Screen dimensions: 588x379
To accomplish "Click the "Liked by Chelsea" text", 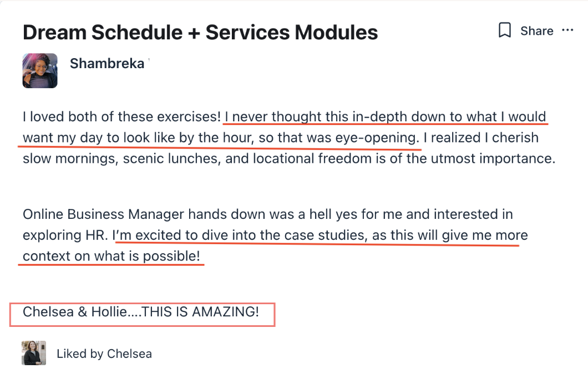I will coord(104,354).
